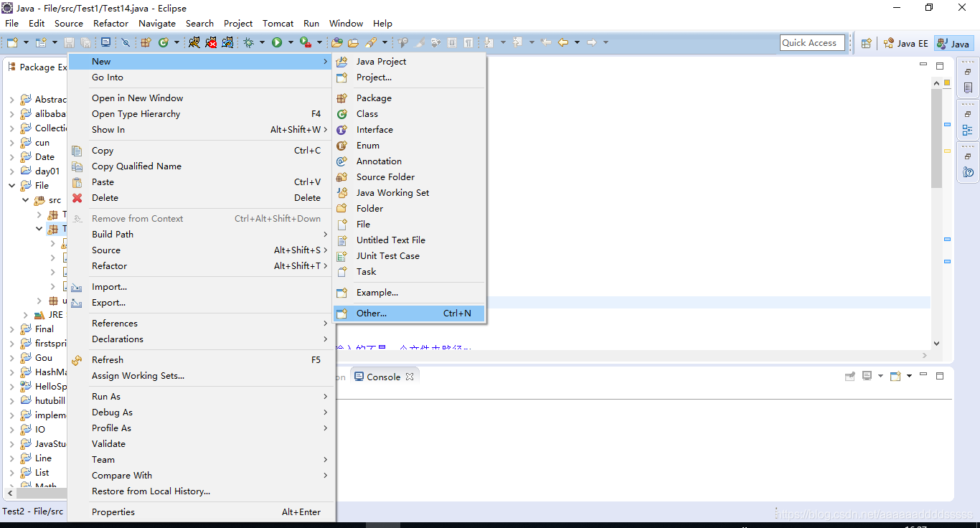The image size is (980, 528).
Task: Open the Run dropdown arrow
Action: pyautogui.click(x=291, y=43)
